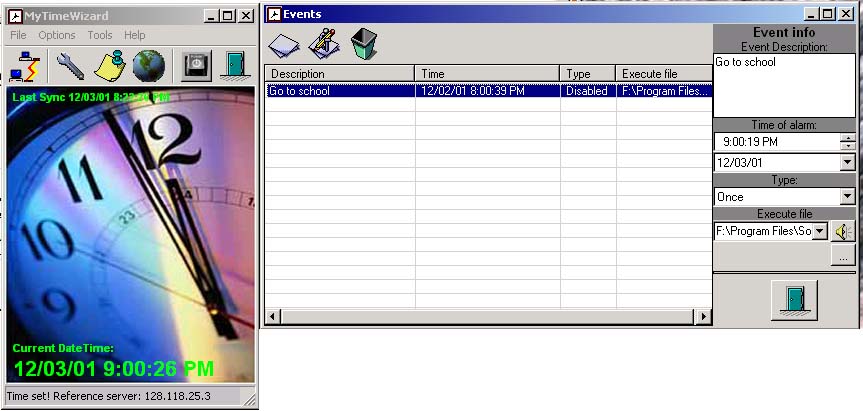Delete event with the trash bin icon
863x411 pixels.
coord(364,45)
